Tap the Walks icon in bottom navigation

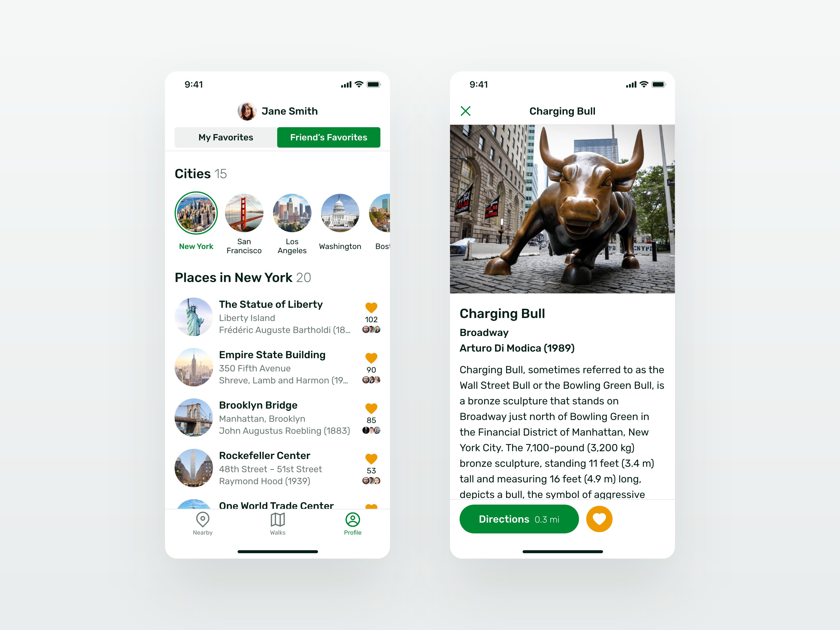coord(278,525)
